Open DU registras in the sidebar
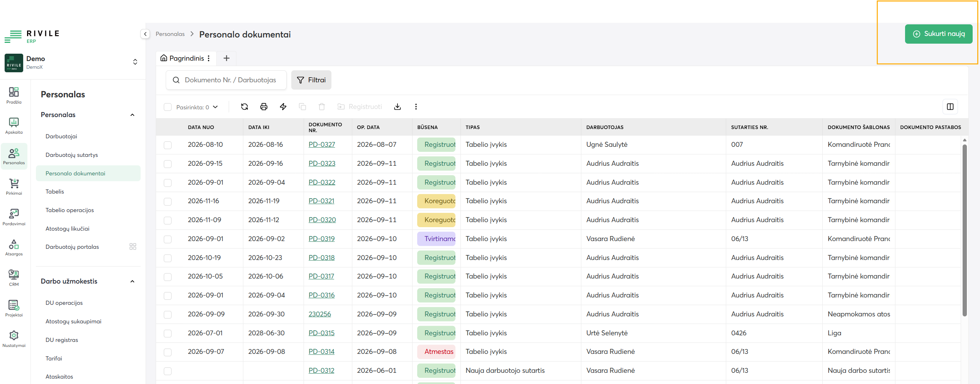Viewport: 980px width, 384px height. [x=62, y=340]
